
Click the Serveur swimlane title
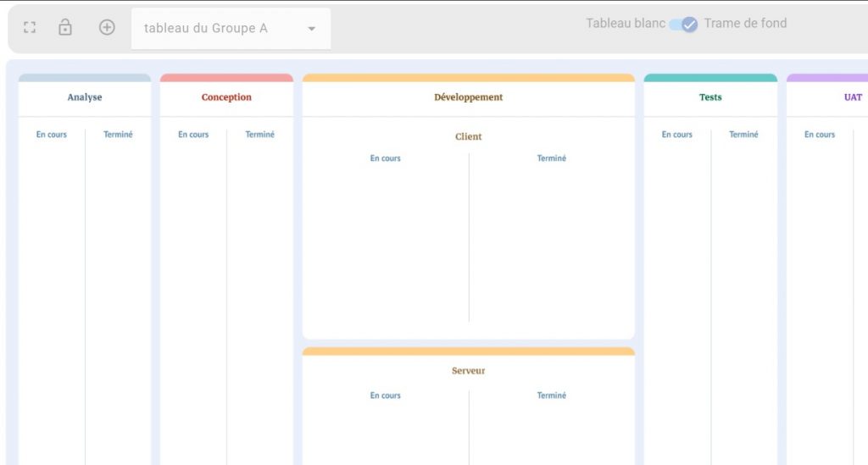pyautogui.click(x=468, y=371)
